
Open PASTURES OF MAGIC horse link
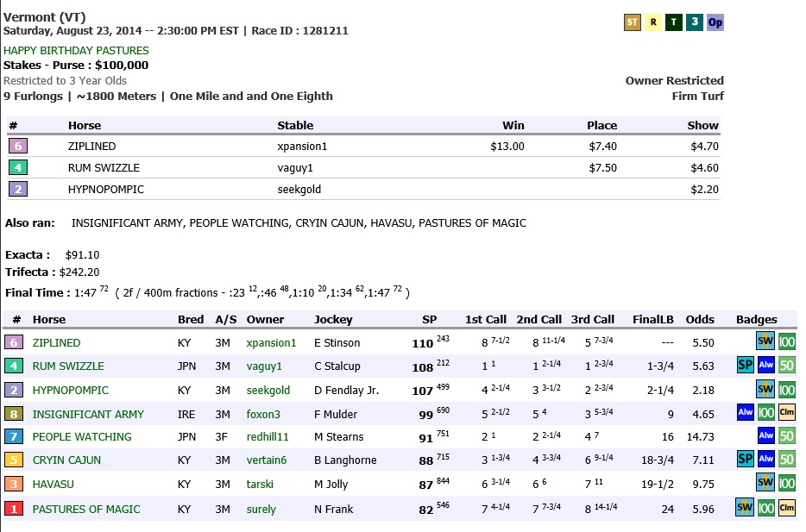[86, 510]
